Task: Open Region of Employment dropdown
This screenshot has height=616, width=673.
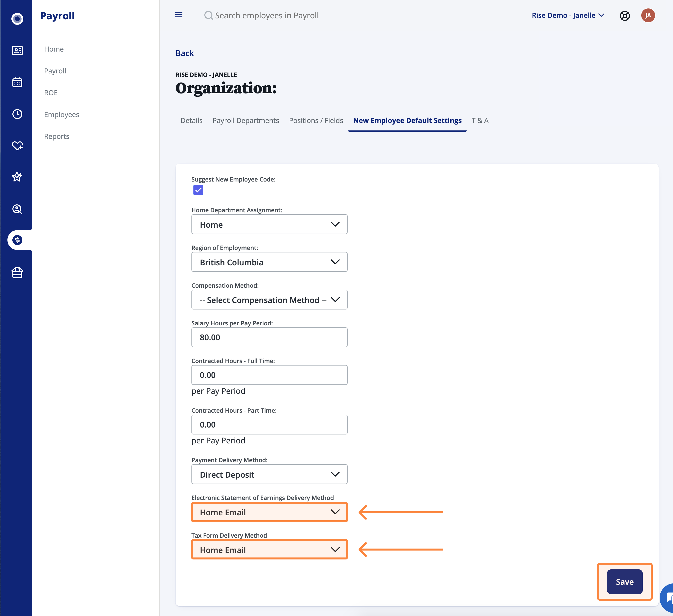Action: click(269, 262)
